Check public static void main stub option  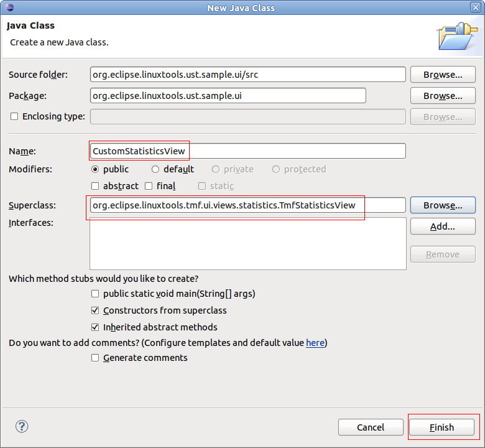coord(95,294)
